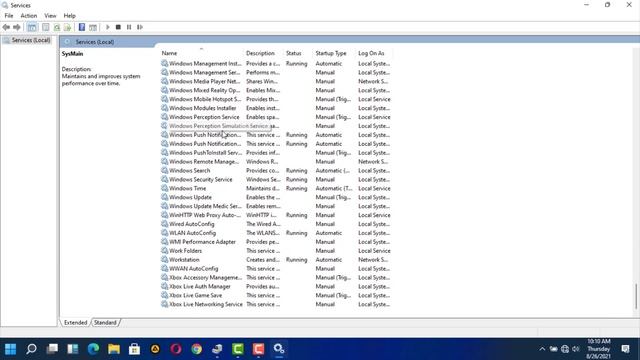Image resolution: width=640 pixels, height=360 pixels.
Task: Open File Explorer from taskbar
Action: pos(114,349)
